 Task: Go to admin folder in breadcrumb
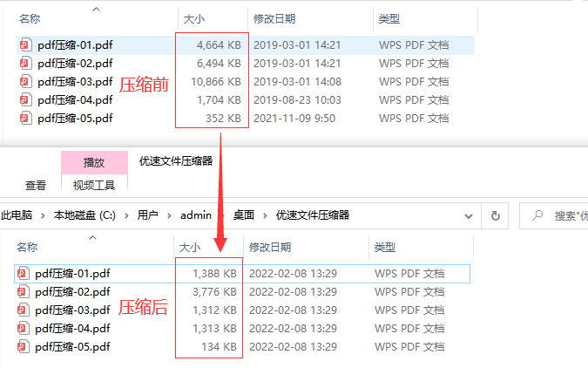click(x=196, y=215)
